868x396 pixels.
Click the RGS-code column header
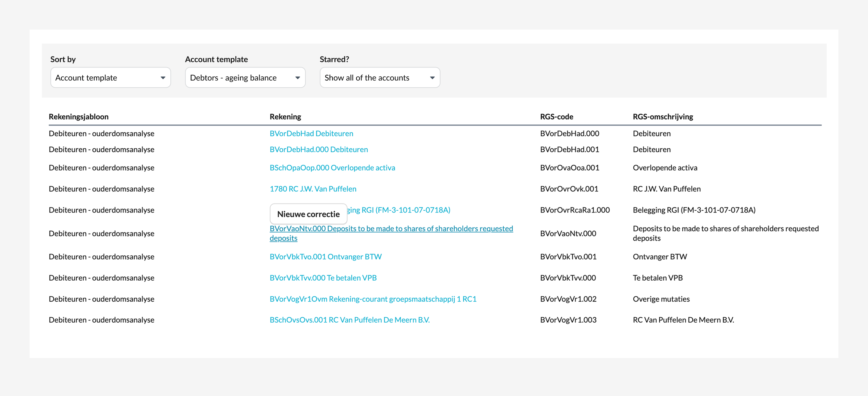tap(556, 117)
